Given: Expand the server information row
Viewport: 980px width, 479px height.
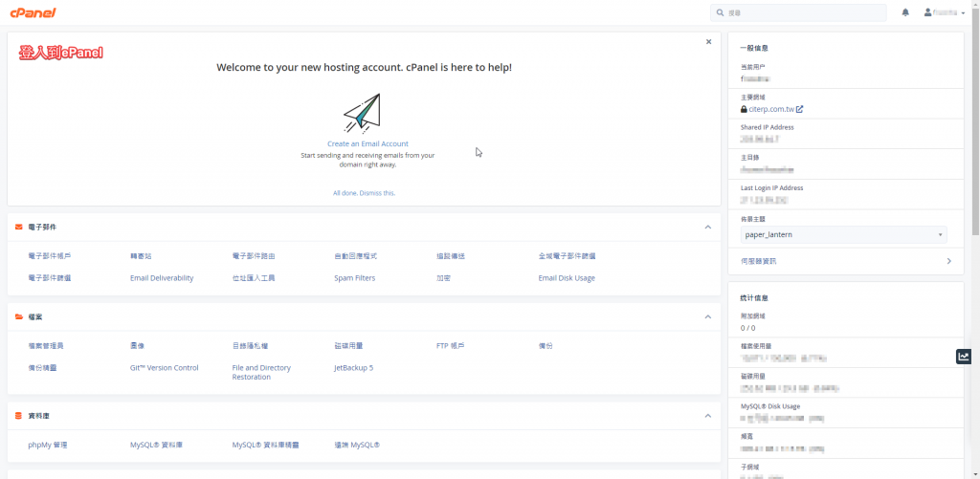Looking at the screenshot, I should pyautogui.click(x=948, y=261).
